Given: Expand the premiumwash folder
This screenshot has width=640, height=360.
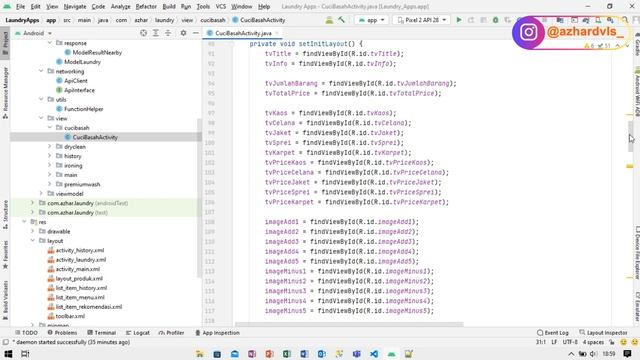Looking at the screenshot, I should (x=50, y=184).
